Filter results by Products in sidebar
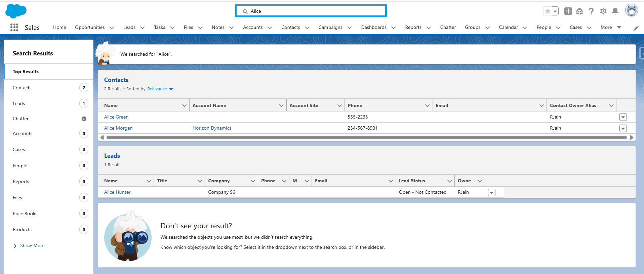Screen dimensions: 644x274 [x=48, y=229]
